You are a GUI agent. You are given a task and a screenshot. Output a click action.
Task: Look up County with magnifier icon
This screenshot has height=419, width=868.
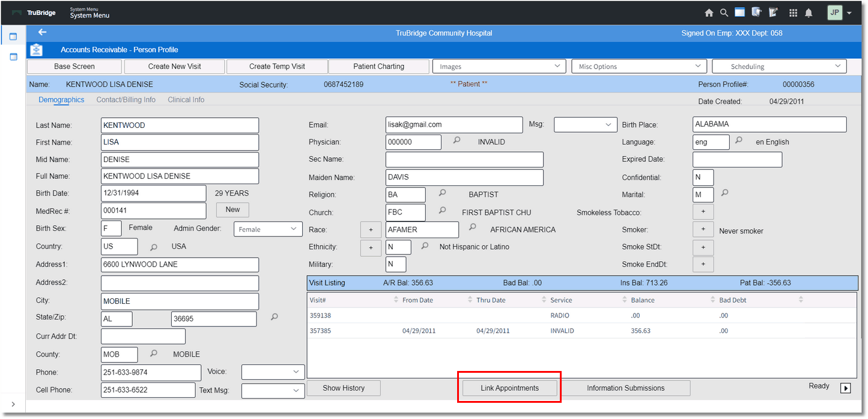[x=154, y=354]
